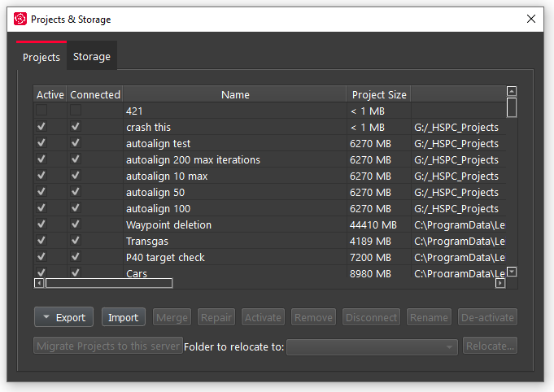
Task: Click the vertical scrollbar thumb
Action: tap(512, 107)
